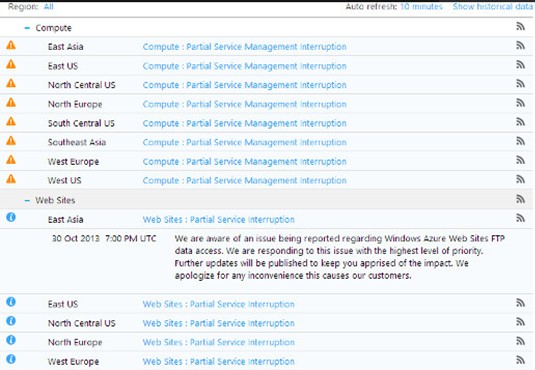Screen dimensions: 535x370
Task: Open RSS feed for Compute category
Action: (520, 26)
